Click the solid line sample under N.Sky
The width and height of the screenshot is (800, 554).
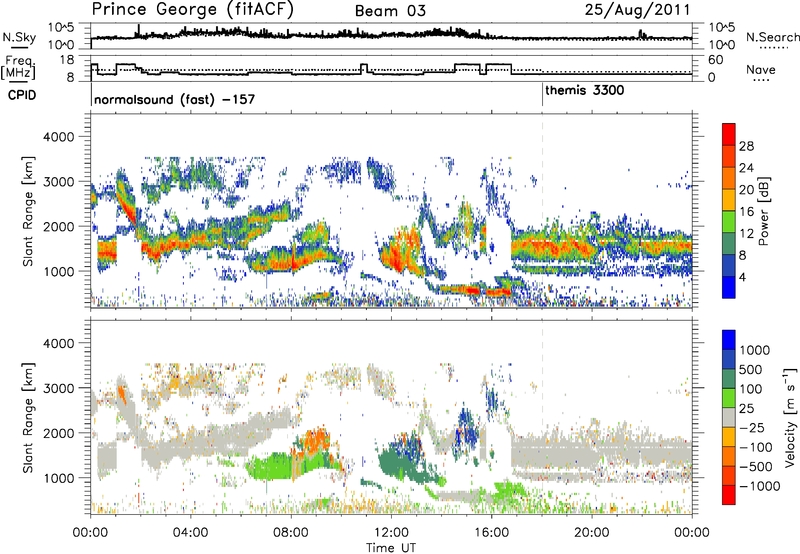(19, 47)
